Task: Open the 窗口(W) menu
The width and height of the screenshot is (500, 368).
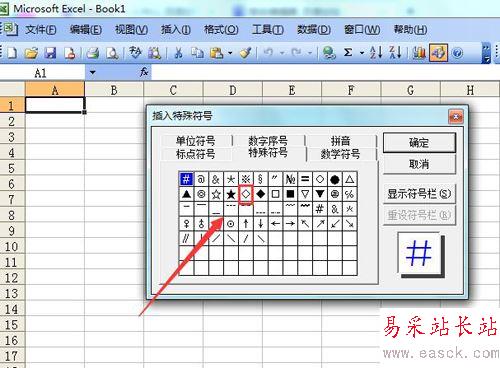Action: point(362,30)
